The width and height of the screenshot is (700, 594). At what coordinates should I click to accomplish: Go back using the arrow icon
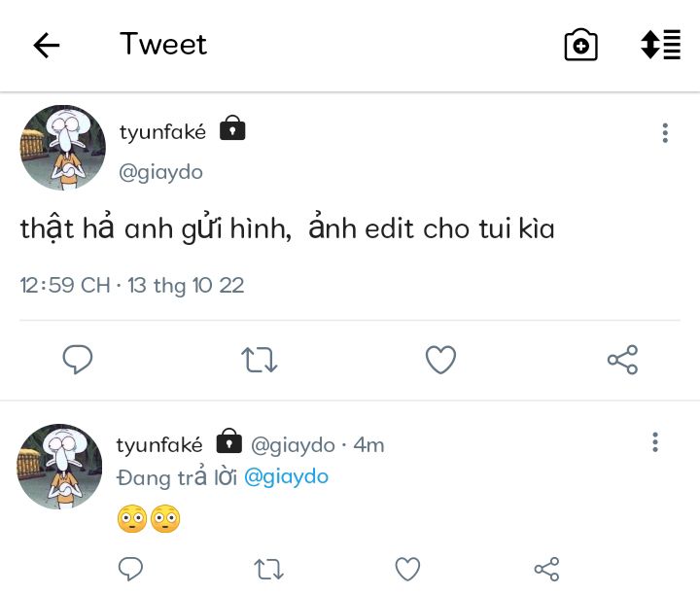click(x=47, y=46)
